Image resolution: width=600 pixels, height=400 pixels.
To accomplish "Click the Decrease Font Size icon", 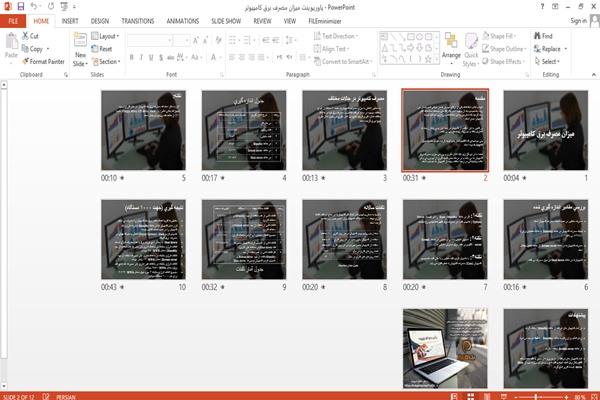I will (x=206, y=40).
